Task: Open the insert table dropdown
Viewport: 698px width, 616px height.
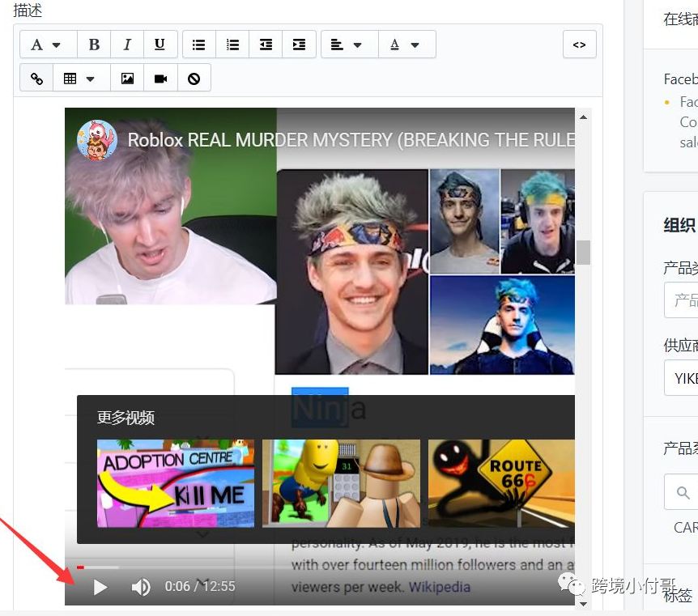Action: [82, 79]
